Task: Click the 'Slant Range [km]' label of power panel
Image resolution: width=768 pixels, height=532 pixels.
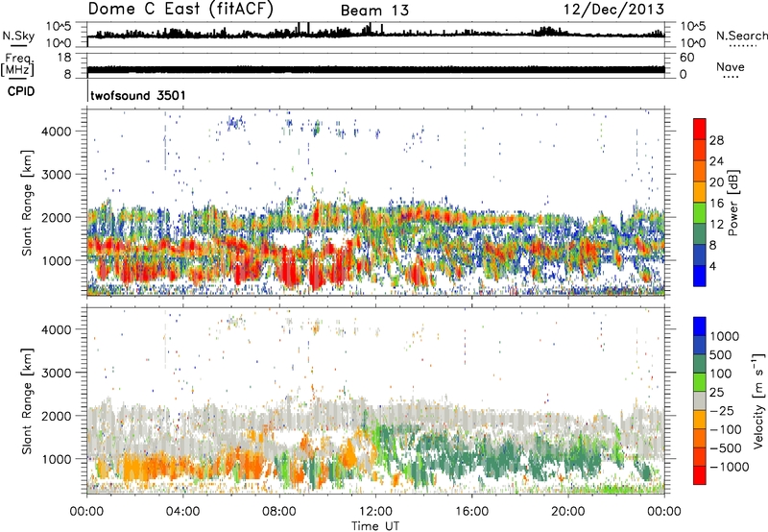Action: click(x=27, y=203)
